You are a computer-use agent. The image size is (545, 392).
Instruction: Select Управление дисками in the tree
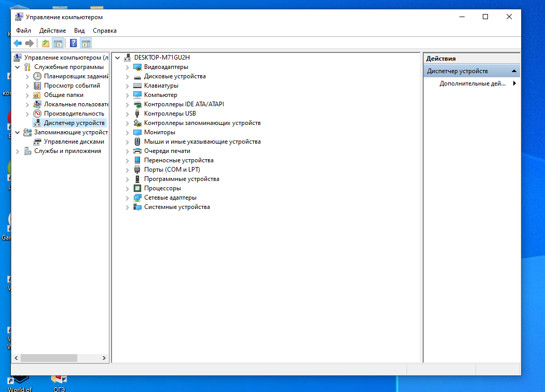[x=74, y=142]
